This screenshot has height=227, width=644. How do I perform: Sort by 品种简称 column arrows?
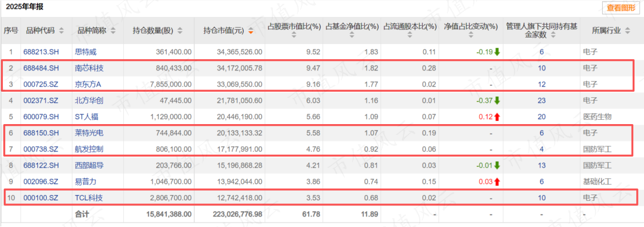coord(113,30)
